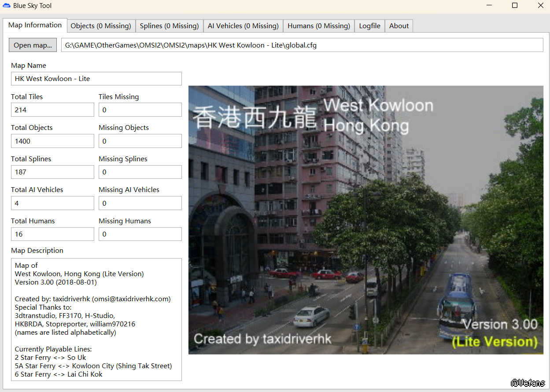Open the About tab
Viewport: 550px width, 392px height.
coord(399,26)
